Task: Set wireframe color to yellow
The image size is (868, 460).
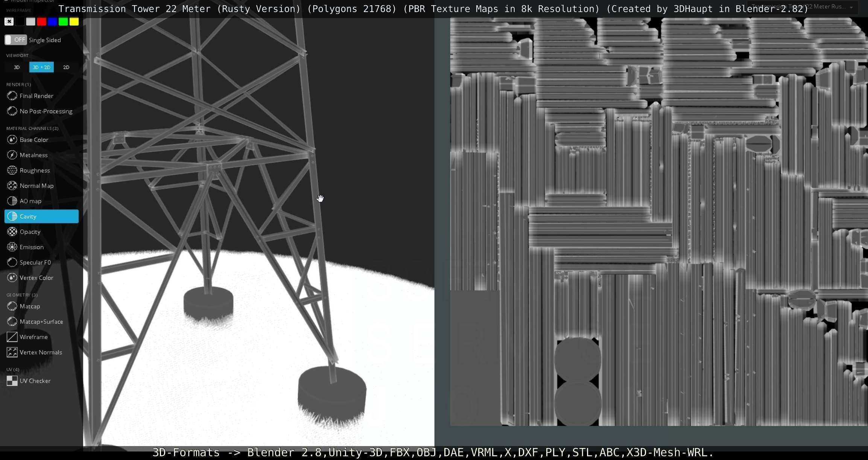Action: 74,22
